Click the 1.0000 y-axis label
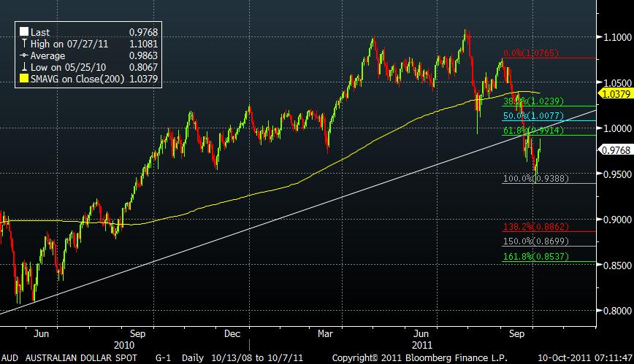The height and width of the screenshot is (364, 634). 617,128
